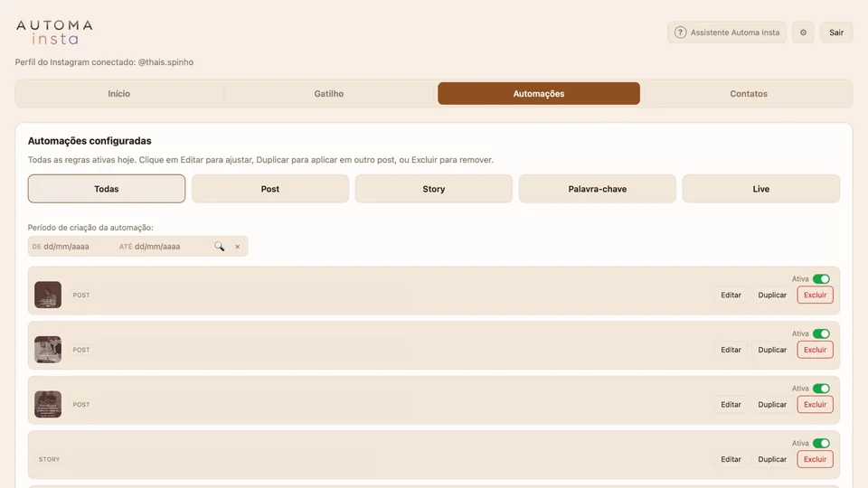The width and height of the screenshot is (868, 488).
Task: Delete the STORY automation with Excluir
Action: pyautogui.click(x=815, y=459)
